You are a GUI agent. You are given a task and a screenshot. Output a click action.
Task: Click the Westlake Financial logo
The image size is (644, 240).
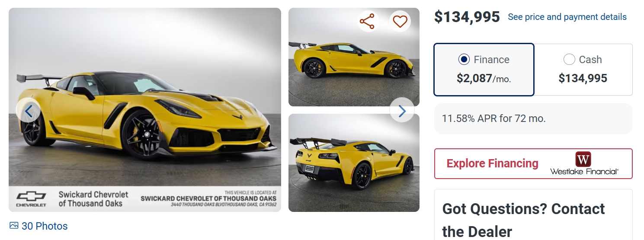pyautogui.click(x=584, y=163)
